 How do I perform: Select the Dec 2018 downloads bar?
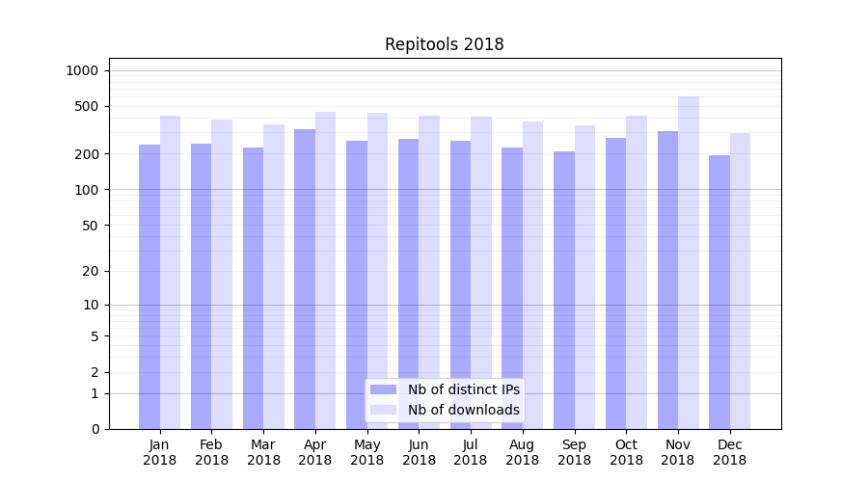pyautogui.click(x=741, y=281)
